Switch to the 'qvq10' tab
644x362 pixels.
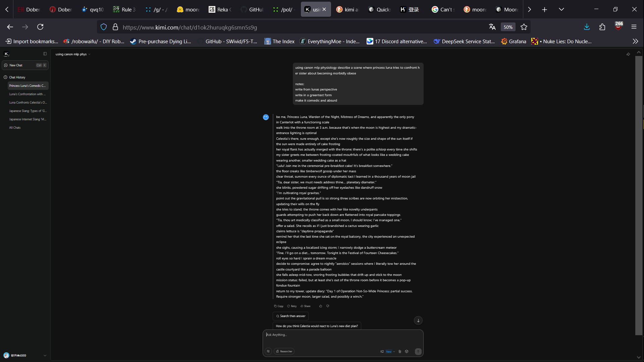coord(93,9)
